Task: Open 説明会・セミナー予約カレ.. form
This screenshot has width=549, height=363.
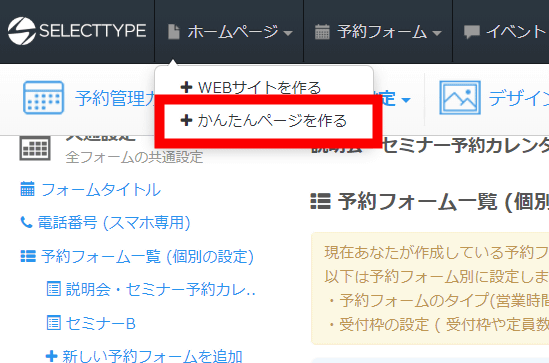Action: (160, 289)
